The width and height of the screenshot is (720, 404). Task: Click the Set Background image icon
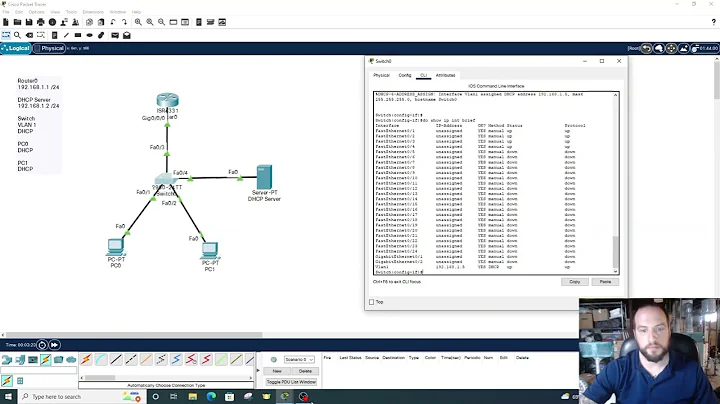point(684,48)
